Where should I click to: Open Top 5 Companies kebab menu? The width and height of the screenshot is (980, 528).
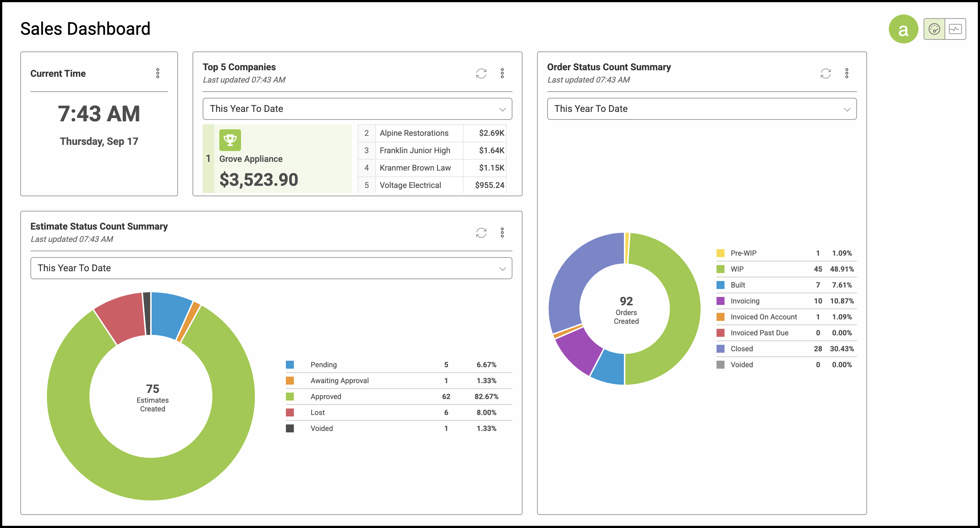coord(502,73)
